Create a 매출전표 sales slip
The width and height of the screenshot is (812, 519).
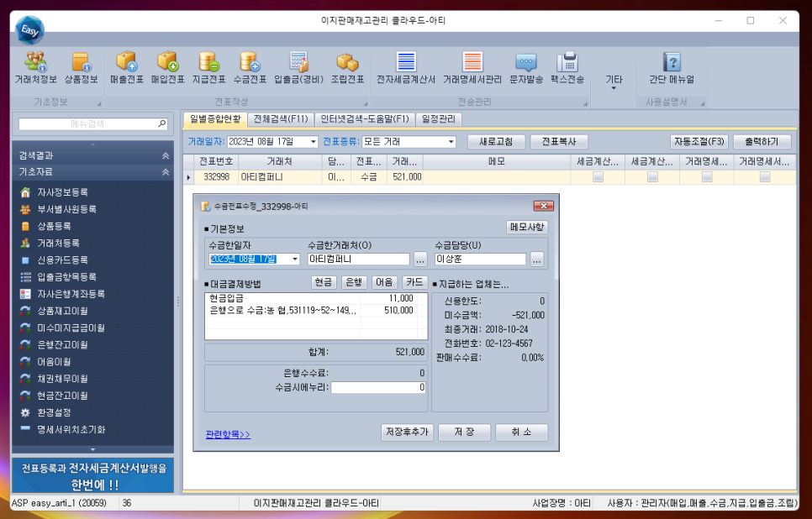127,68
